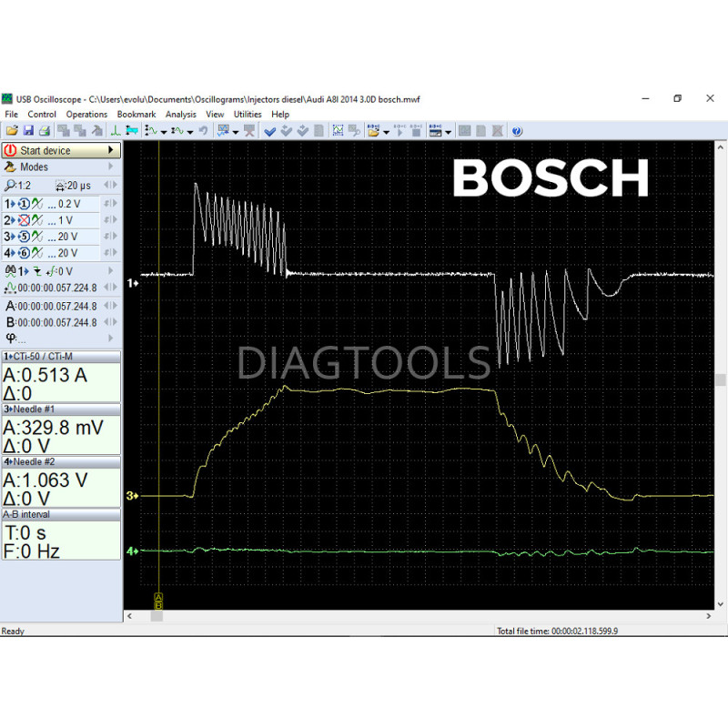Click the red power Start device icon

(10, 150)
